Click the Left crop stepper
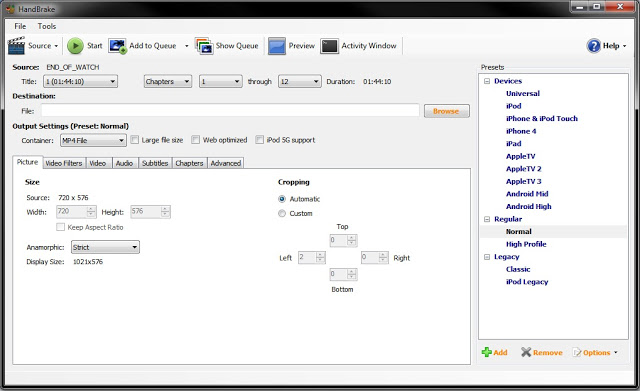The width and height of the screenshot is (640, 391). [x=312, y=257]
